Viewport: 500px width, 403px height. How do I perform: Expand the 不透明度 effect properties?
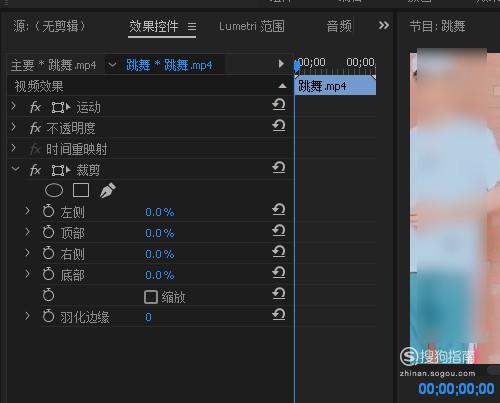pos(14,127)
